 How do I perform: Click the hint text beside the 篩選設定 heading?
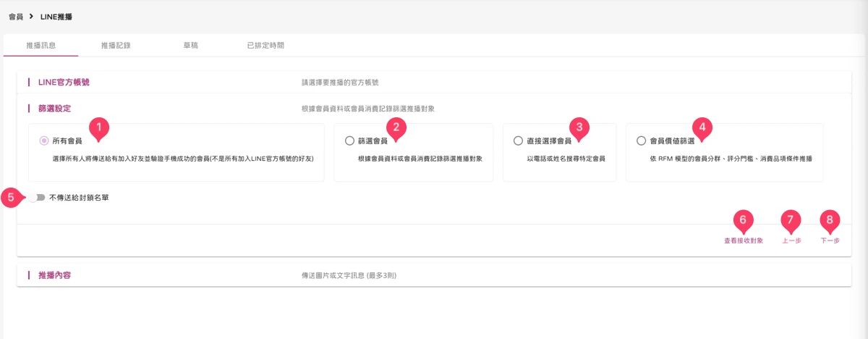pyautogui.click(x=367, y=108)
